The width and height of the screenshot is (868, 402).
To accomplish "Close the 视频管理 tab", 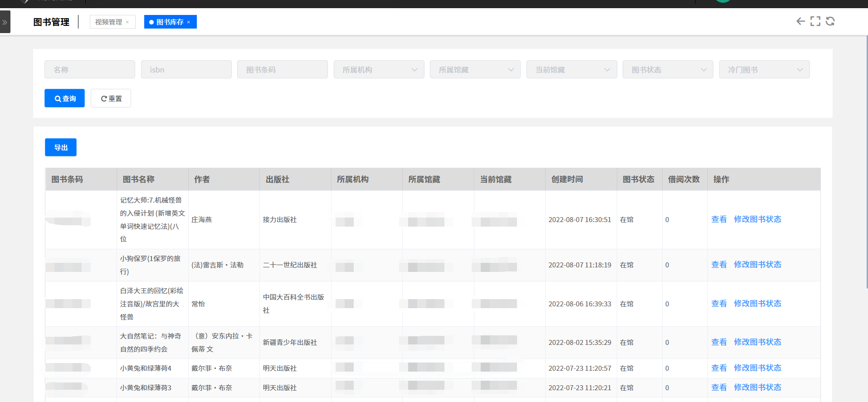I will pyautogui.click(x=127, y=22).
